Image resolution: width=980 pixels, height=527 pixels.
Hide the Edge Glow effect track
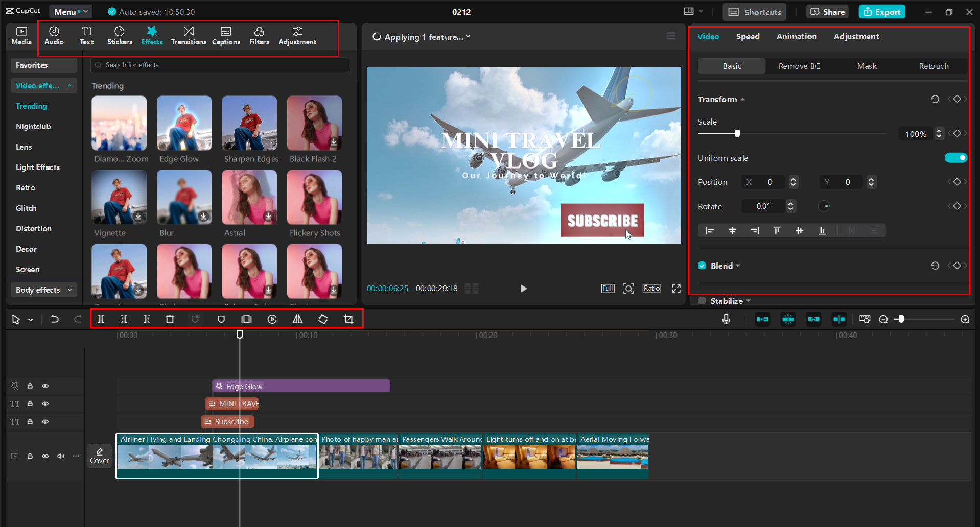click(45, 386)
